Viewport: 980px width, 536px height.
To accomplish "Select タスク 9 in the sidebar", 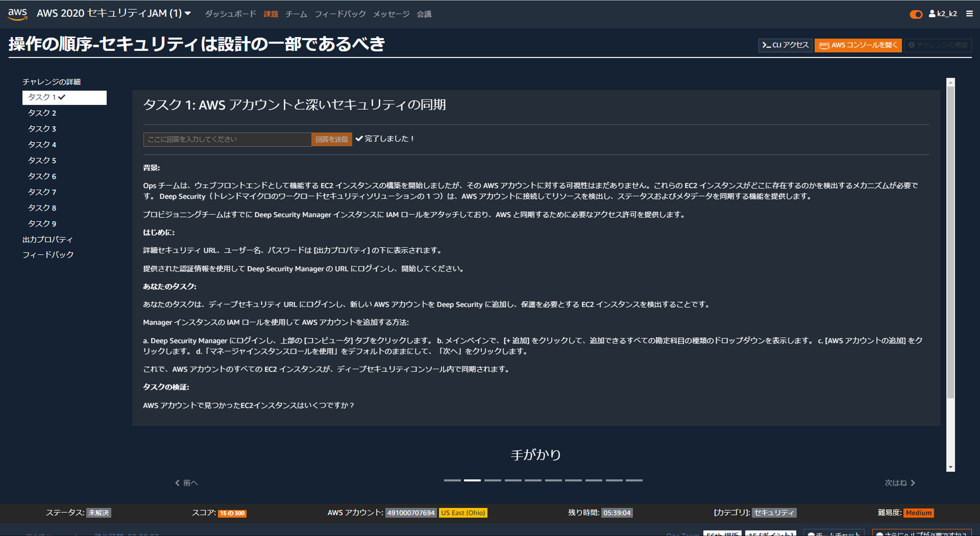I will click(x=42, y=223).
